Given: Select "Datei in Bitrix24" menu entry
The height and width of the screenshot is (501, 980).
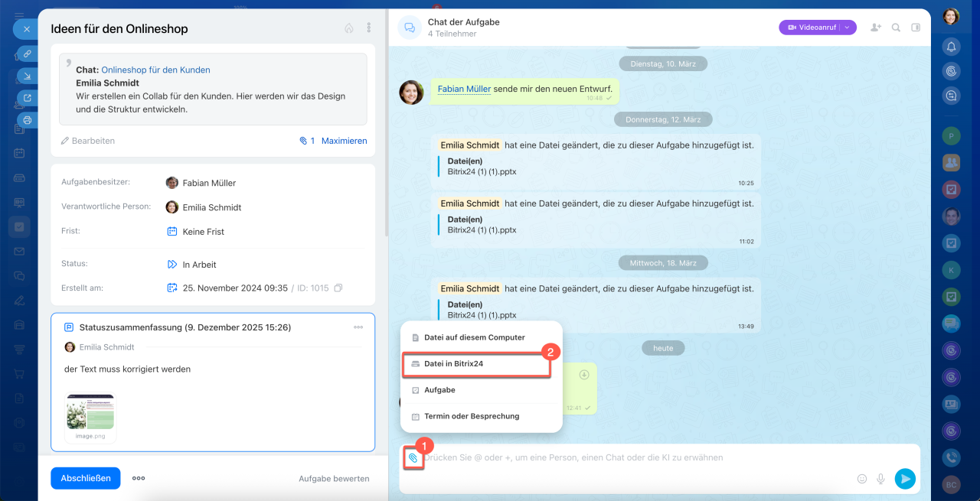Looking at the screenshot, I should click(x=453, y=364).
